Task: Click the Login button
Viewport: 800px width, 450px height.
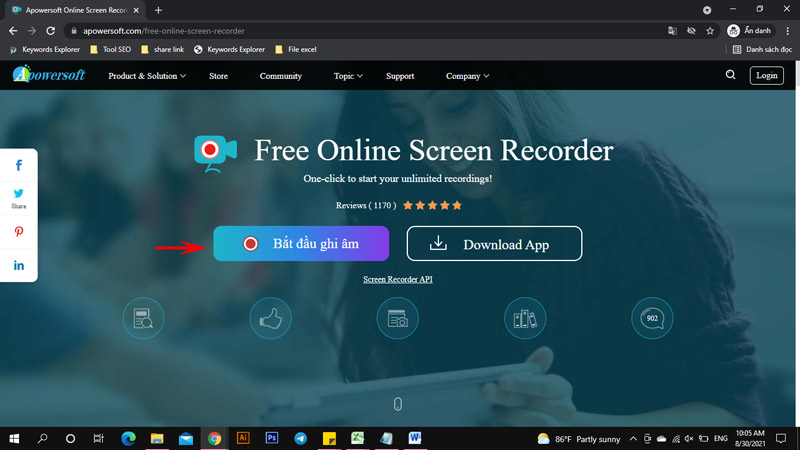Action: coord(767,75)
